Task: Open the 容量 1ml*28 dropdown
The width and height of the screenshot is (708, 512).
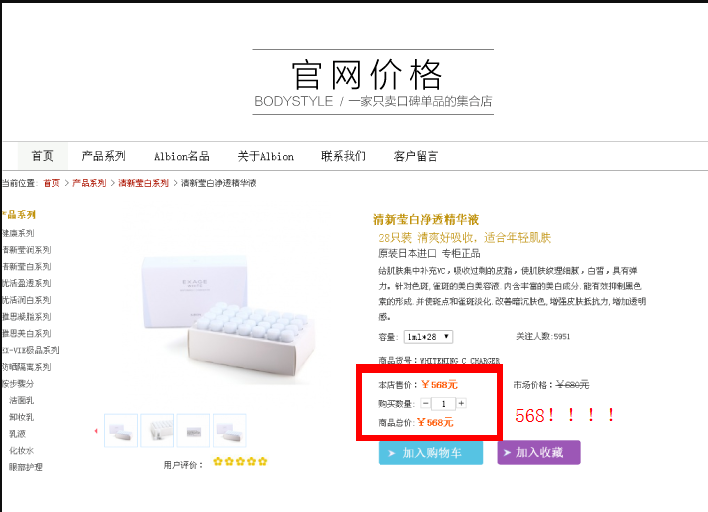Action: click(x=428, y=337)
